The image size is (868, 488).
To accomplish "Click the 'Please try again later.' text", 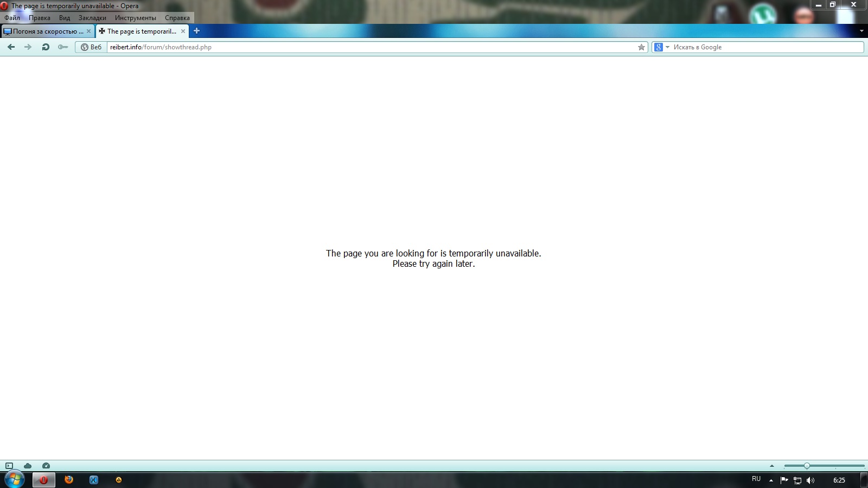I will tap(433, 264).
